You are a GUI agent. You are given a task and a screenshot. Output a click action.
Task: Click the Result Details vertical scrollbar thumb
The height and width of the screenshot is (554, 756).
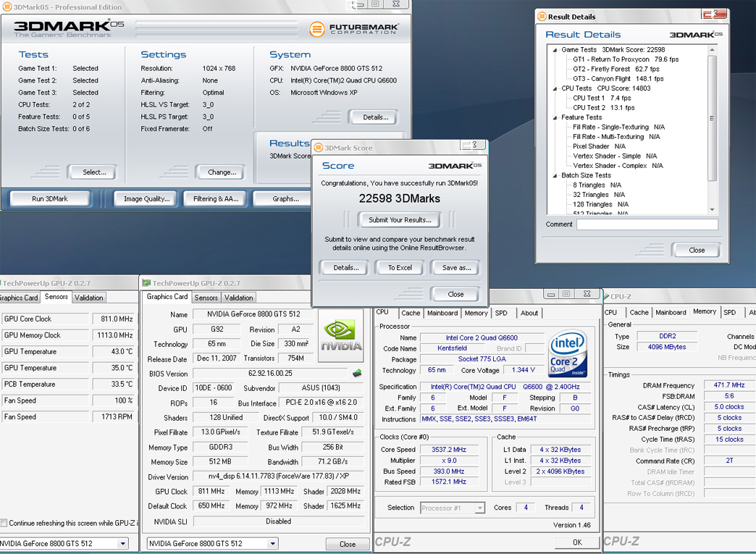[712, 118]
